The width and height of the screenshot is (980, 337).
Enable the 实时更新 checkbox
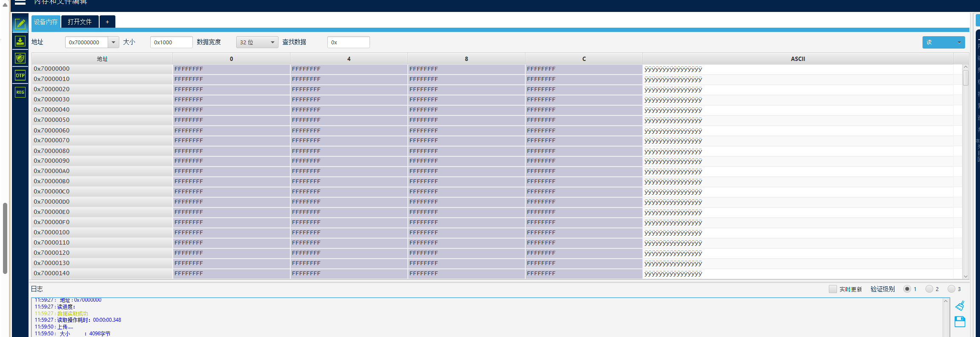pos(833,289)
